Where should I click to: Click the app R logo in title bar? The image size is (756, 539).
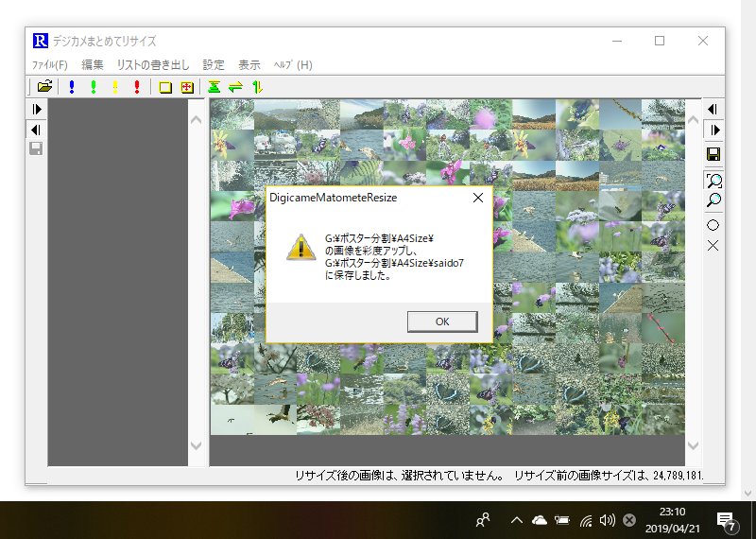click(x=40, y=41)
